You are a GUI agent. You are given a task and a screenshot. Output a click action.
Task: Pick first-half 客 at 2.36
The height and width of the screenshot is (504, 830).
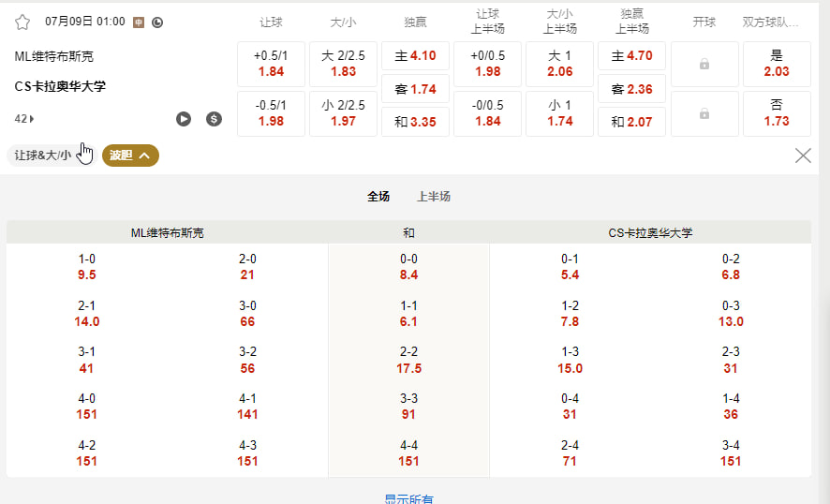click(x=632, y=89)
